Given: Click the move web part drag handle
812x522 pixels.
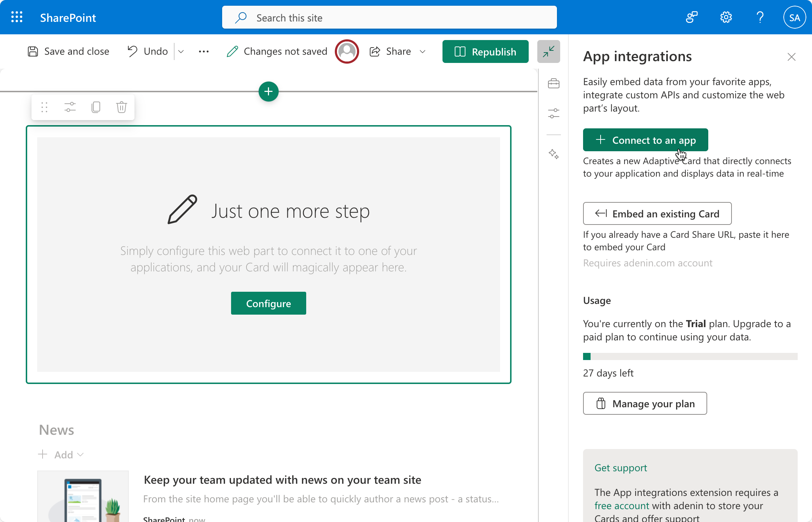Looking at the screenshot, I should tap(44, 107).
